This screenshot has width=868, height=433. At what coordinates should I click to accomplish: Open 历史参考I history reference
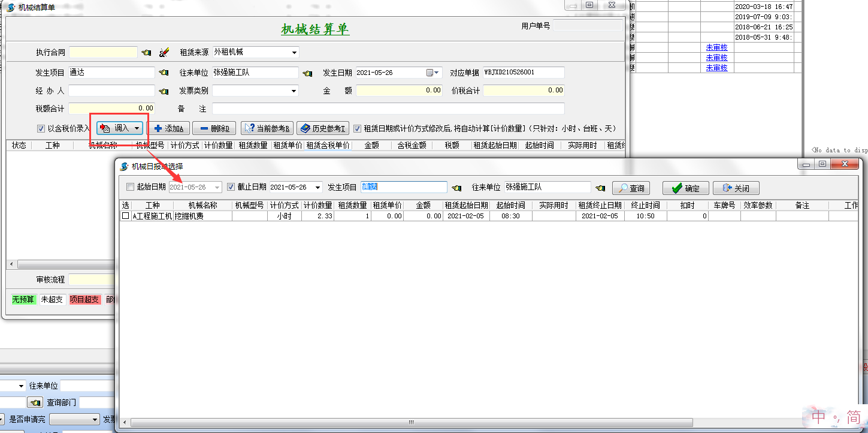(x=323, y=128)
